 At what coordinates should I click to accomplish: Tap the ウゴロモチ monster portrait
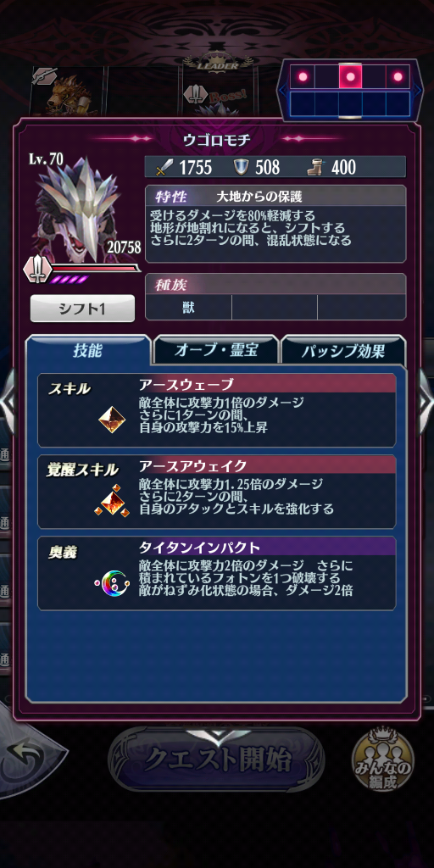[77, 210]
